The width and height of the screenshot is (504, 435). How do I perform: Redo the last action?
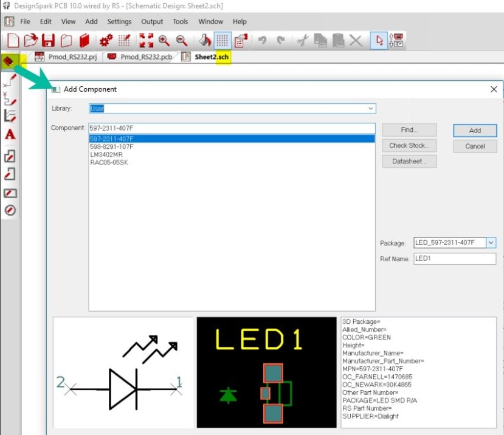(x=279, y=41)
